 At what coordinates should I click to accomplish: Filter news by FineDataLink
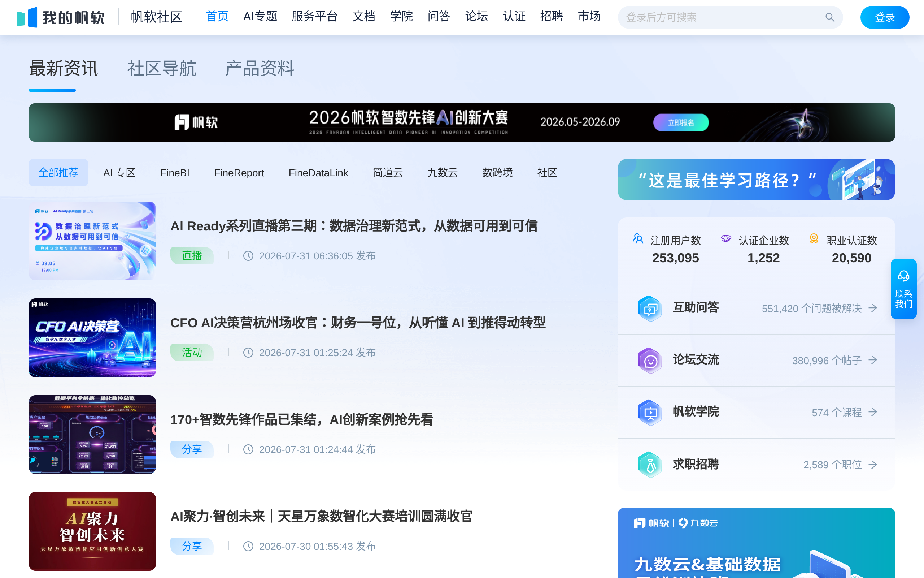point(318,173)
